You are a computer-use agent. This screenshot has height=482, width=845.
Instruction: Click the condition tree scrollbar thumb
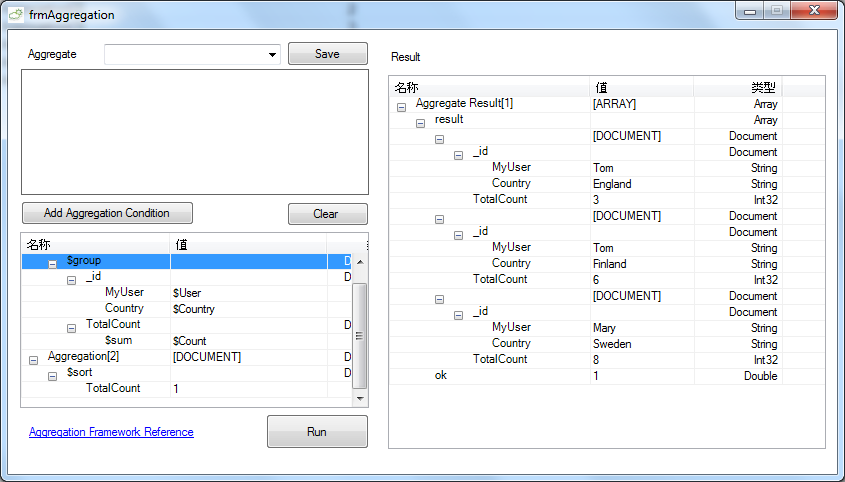359,335
